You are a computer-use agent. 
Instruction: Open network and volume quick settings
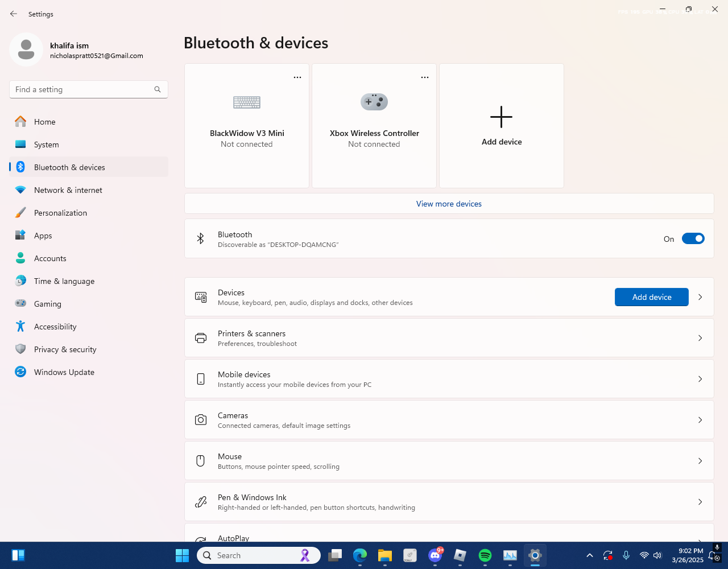651,555
